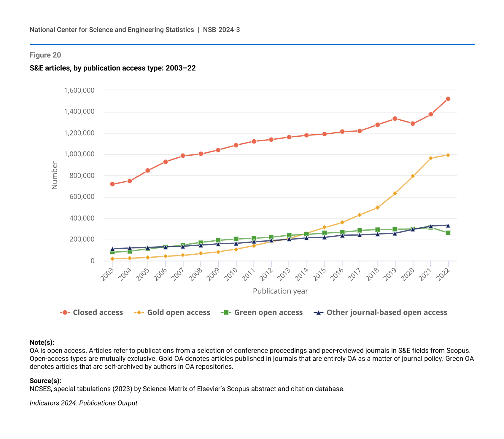Click the Figure 20 heading

coord(45,55)
